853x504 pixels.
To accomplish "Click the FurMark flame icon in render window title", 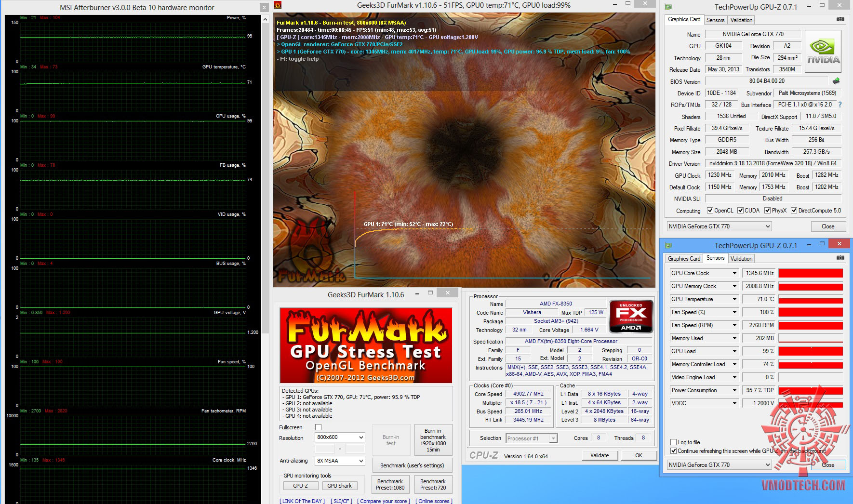I will pyautogui.click(x=277, y=5).
